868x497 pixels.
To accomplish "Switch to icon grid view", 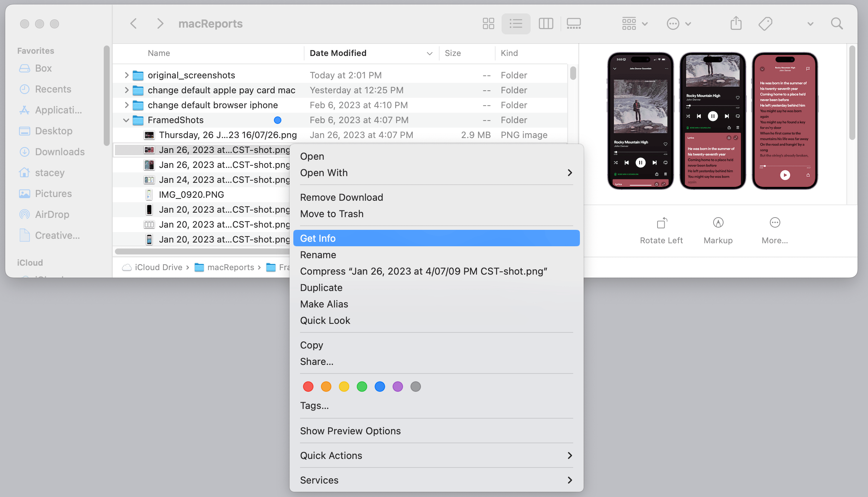I will [488, 24].
